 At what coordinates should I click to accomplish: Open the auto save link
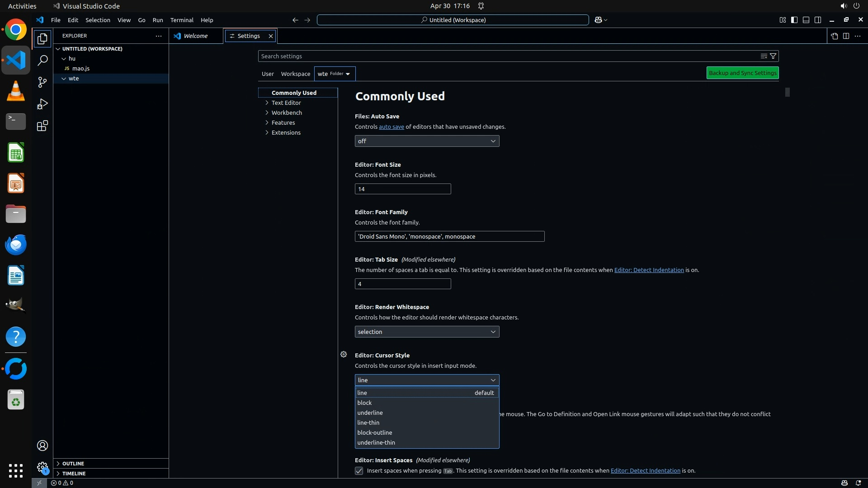[x=391, y=127]
